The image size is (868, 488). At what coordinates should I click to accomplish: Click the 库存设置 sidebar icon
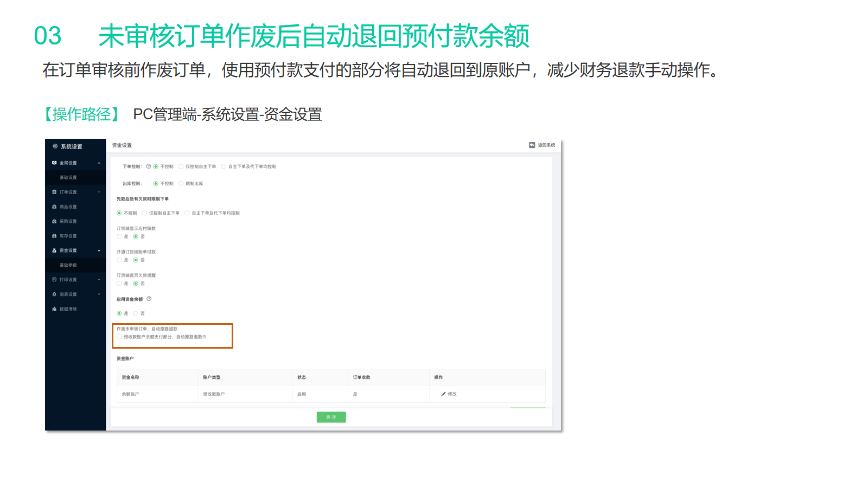(54, 236)
